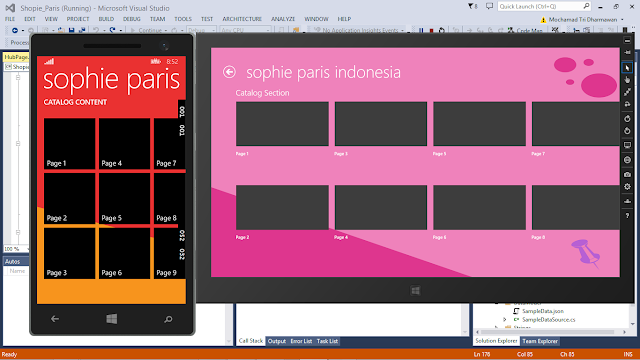This screenshot has height=360, width=640.
Task: Click Save All icon in toolbar
Action: point(82,30)
